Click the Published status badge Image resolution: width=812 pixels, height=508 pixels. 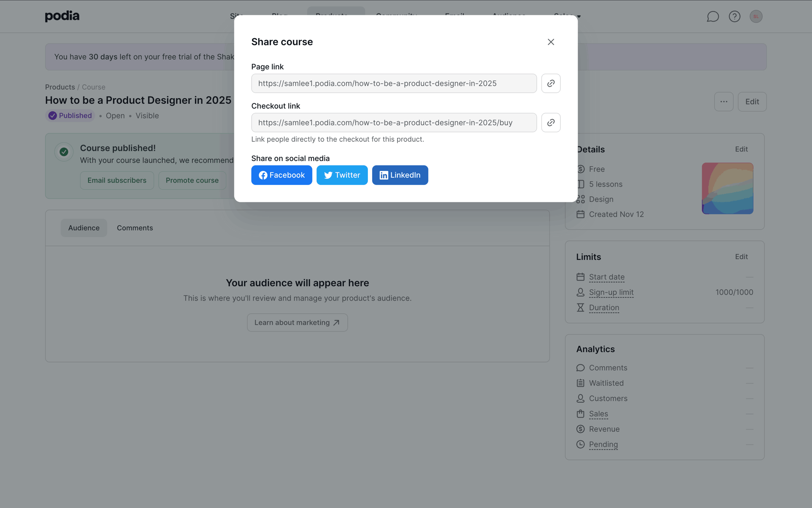(x=70, y=116)
